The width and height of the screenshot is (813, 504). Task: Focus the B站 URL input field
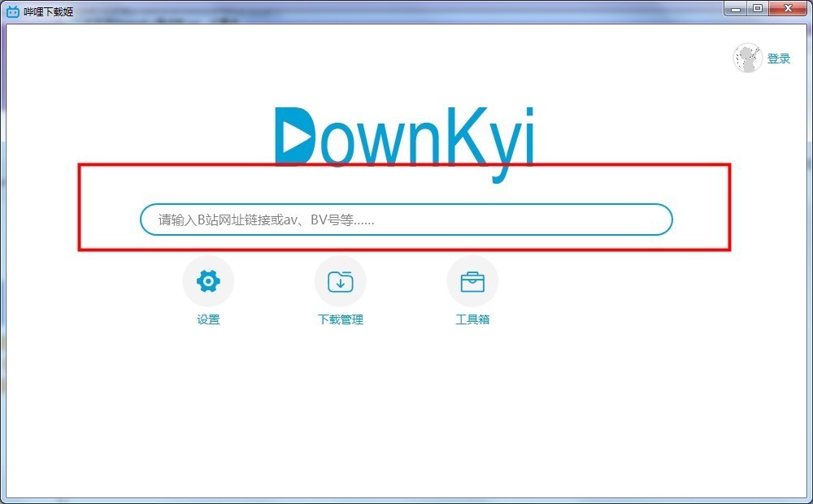pyautogui.click(x=406, y=219)
